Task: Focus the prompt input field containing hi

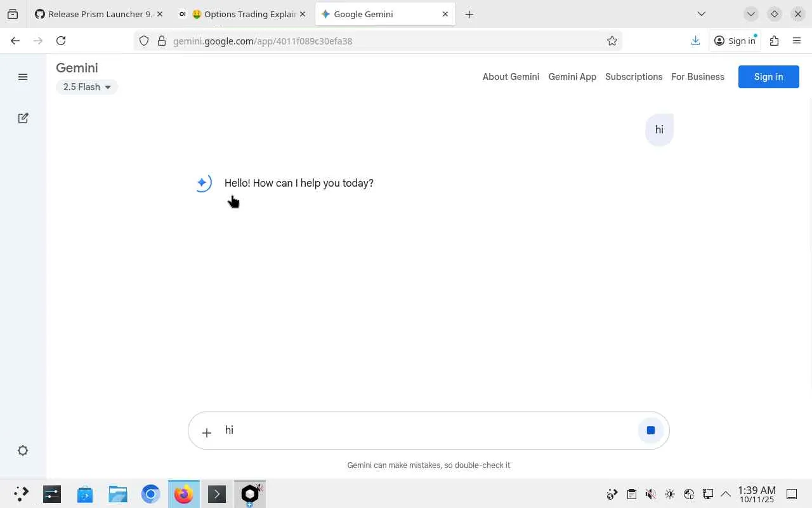Action: point(428,431)
